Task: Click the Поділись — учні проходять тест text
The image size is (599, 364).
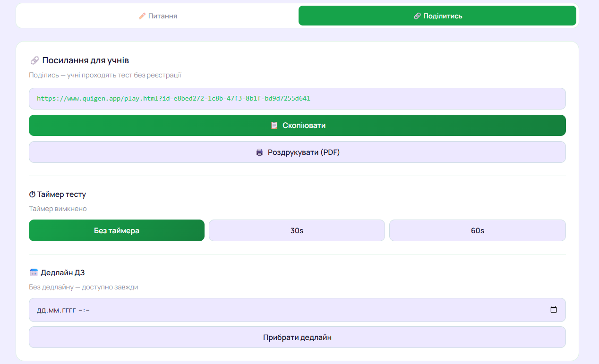Action: coord(105,75)
